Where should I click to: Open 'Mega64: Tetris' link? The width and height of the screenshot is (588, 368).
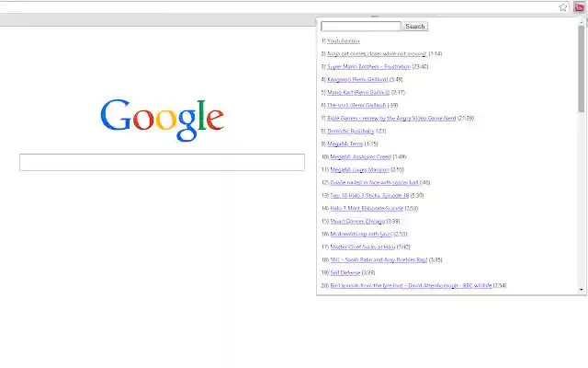click(345, 144)
